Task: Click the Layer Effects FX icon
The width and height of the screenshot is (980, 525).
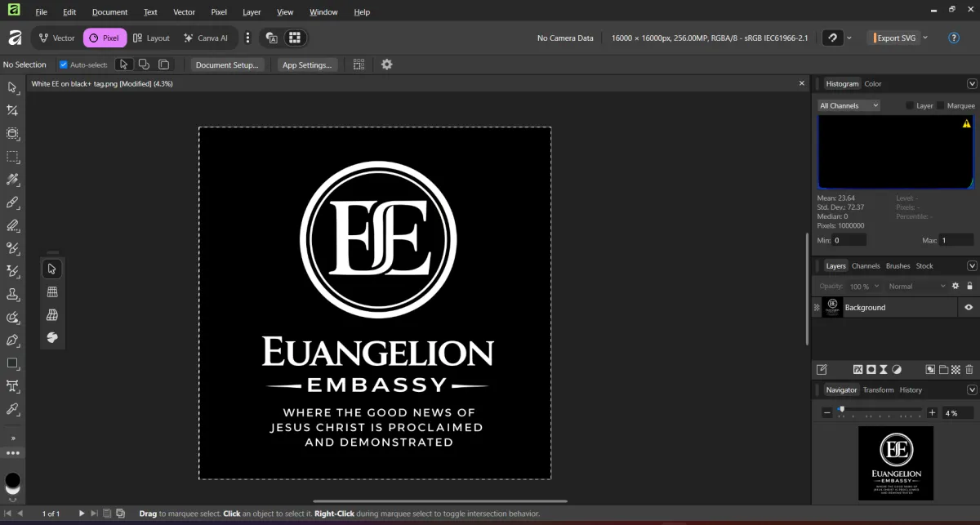Action: 858,369
